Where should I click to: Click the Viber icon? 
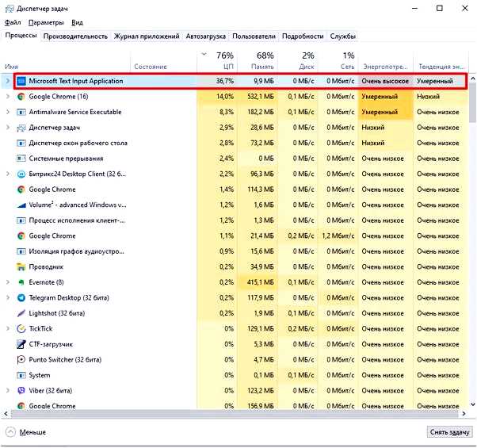point(21,390)
